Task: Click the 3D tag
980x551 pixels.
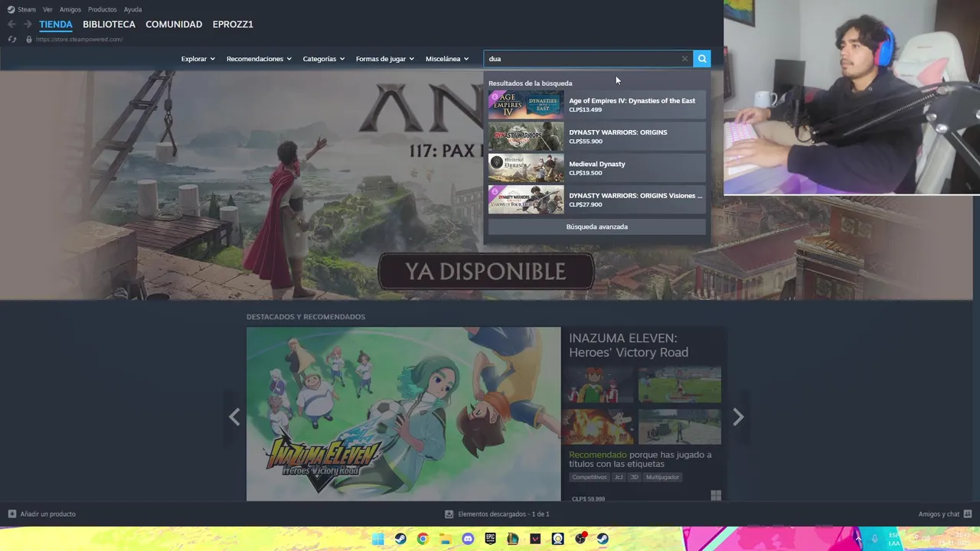Action: point(634,477)
